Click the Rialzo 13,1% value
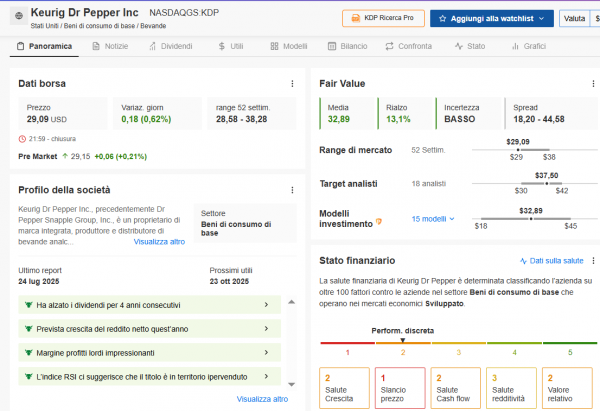This screenshot has height=411, width=600. 398,119
